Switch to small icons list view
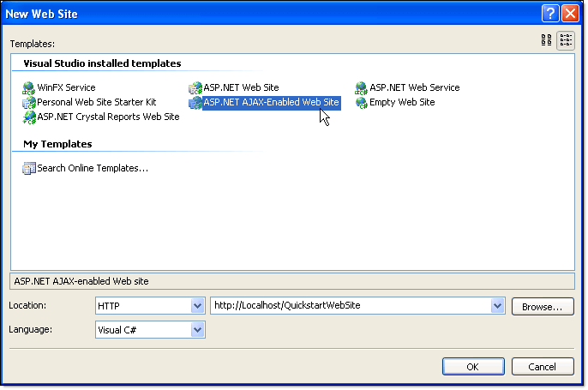588x390 pixels. click(566, 40)
